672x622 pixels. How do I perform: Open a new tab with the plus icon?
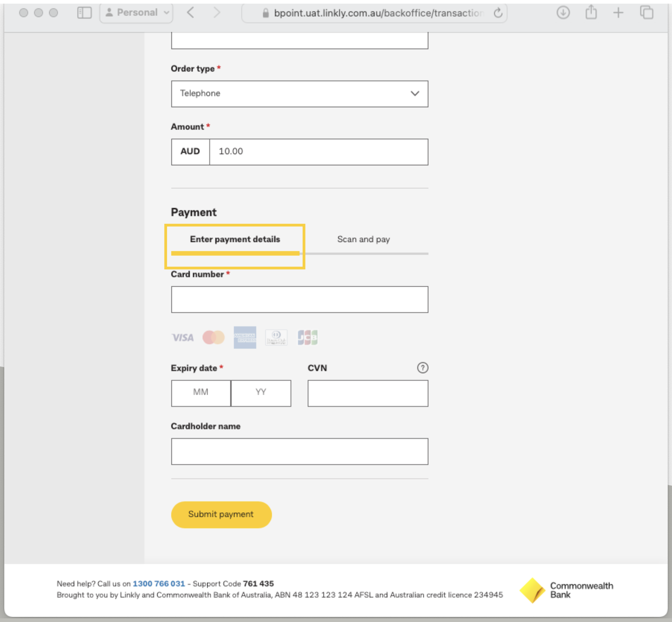point(618,13)
